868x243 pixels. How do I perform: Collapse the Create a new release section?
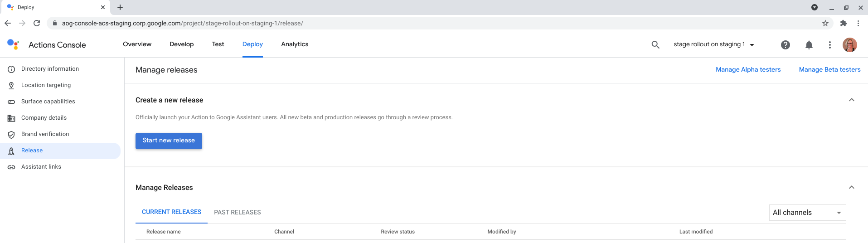pos(851,100)
